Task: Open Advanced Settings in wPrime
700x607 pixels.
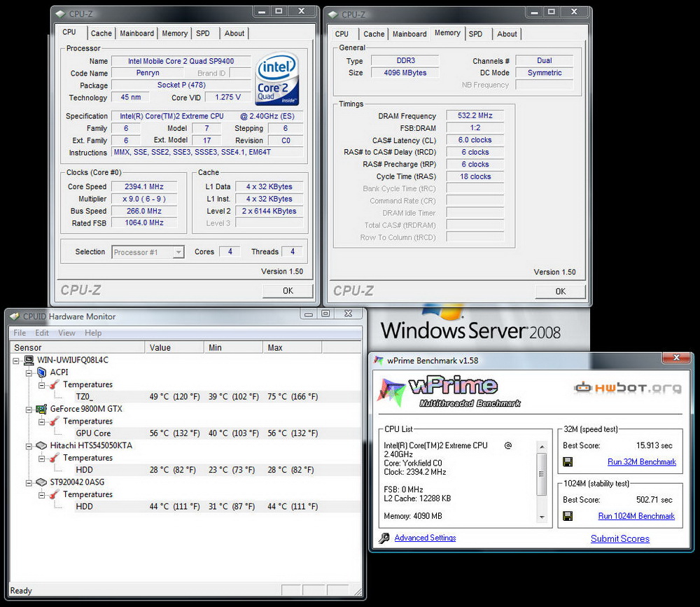Action: [x=425, y=538]
